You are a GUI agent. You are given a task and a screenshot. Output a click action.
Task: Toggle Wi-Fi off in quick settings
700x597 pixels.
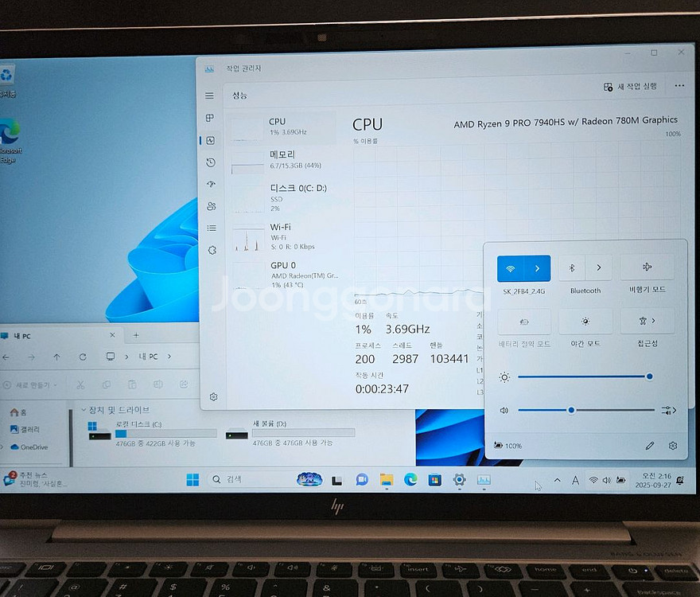511,268
